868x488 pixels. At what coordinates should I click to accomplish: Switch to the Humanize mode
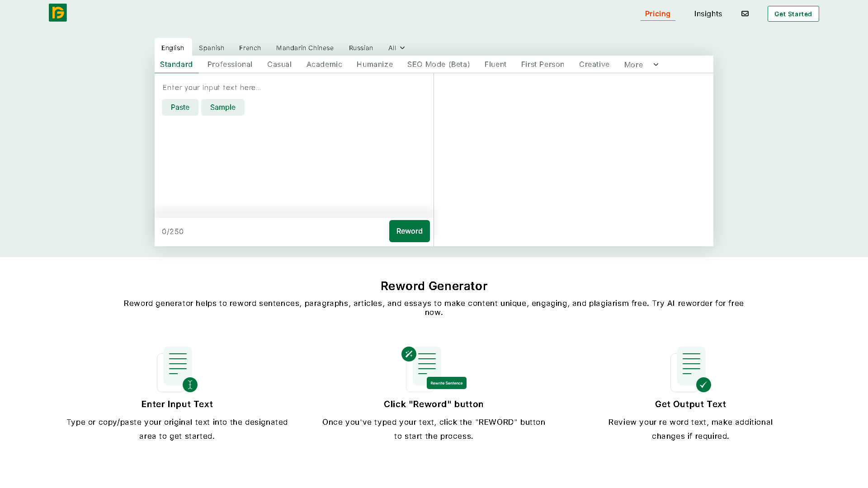point(374,64)
